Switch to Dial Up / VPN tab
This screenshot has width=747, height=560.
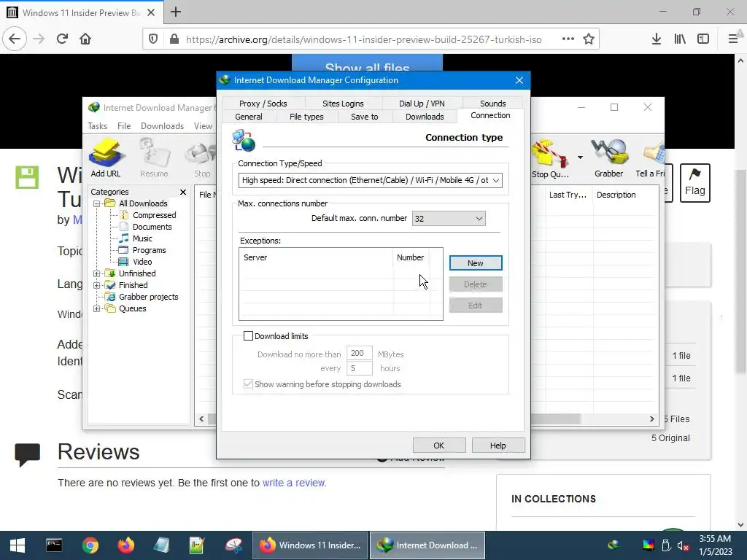422,104
